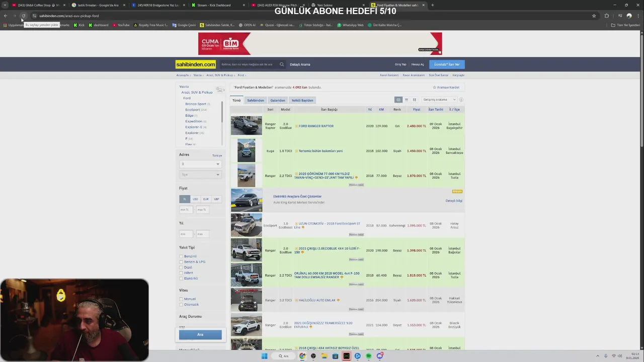Open the Google Çeviri bookmark
This screenshot has width=644, height=362.
(x=184, y=25)
